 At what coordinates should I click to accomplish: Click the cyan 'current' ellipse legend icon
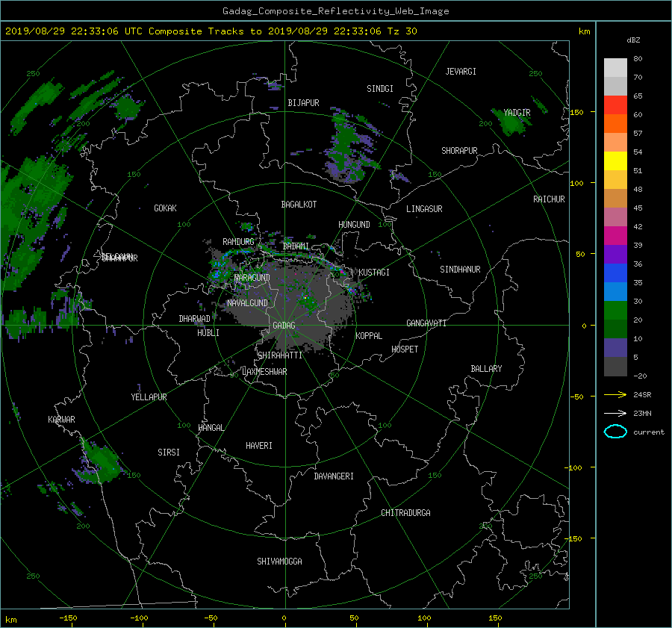[615, 432]
